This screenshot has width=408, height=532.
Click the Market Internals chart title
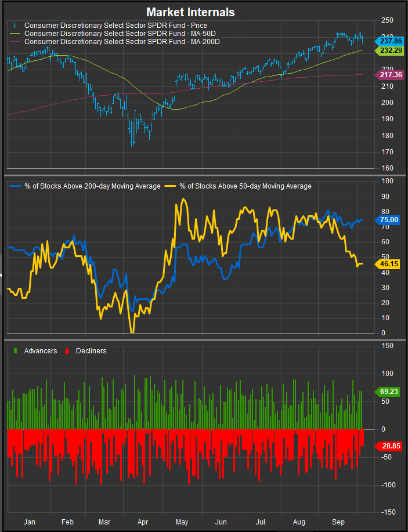190,12
